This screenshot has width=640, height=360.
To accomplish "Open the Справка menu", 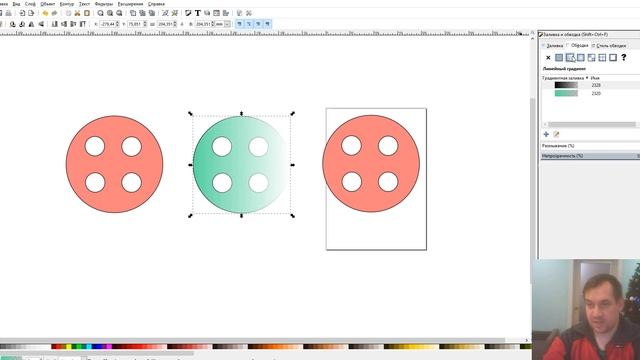I will point(156,4).
